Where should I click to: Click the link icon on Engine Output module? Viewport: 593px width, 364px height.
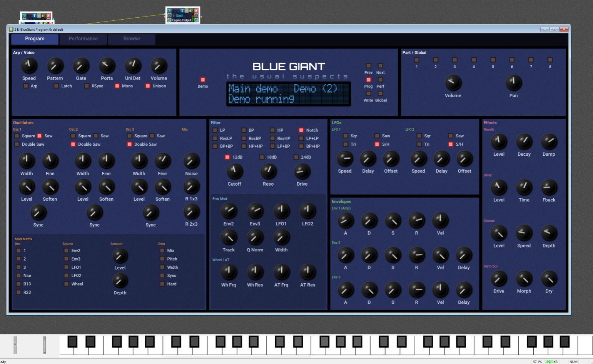coord(170,11)
